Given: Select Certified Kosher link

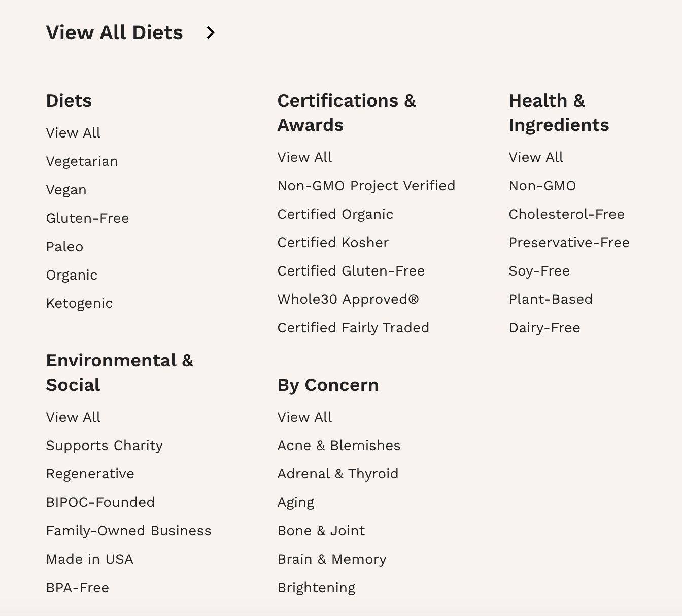Looking at the screenshot, I should 333,243.
